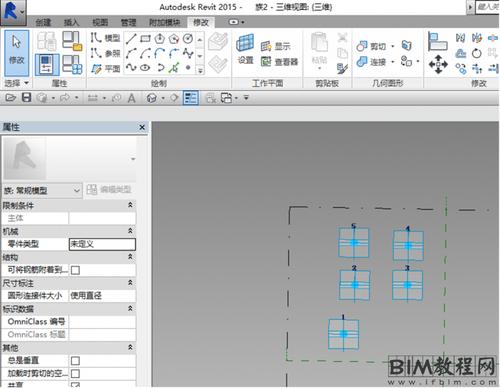Select the Move tool four-arrow icon

(438, 64)
